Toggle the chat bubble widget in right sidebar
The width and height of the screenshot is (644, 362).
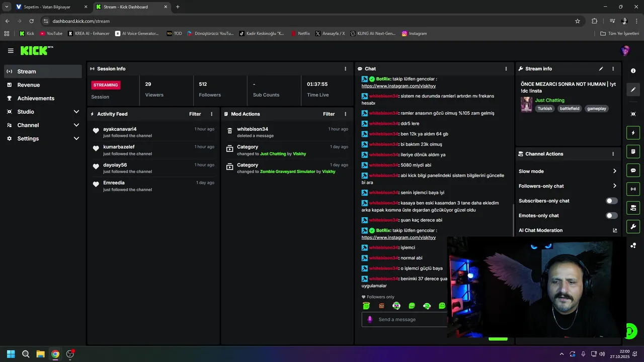[x=633, y=170]
